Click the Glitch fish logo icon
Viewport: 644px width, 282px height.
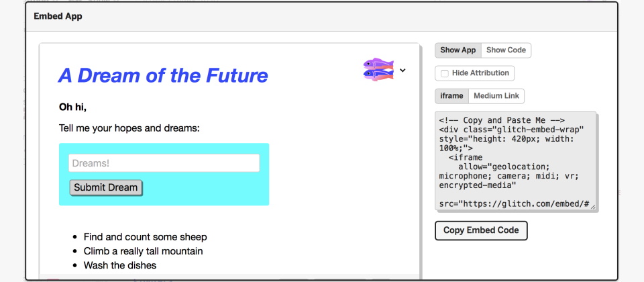[x=378, y=69]
